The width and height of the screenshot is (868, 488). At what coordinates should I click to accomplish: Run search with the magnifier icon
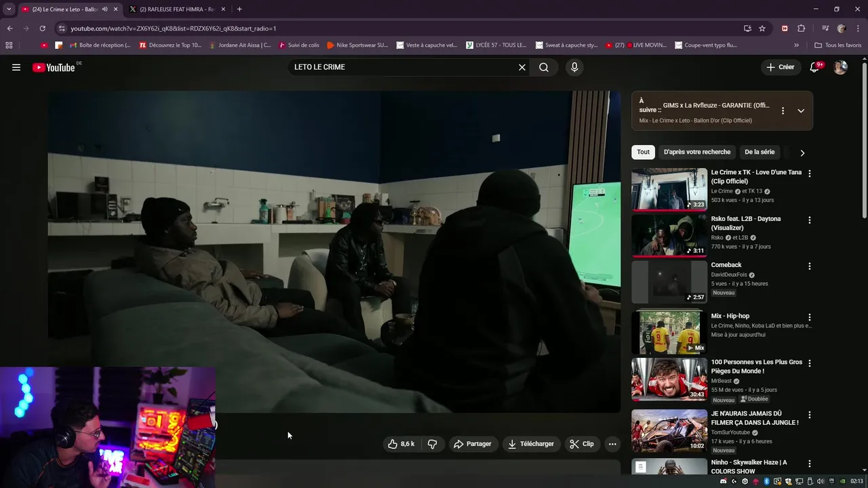coord(544,67)
